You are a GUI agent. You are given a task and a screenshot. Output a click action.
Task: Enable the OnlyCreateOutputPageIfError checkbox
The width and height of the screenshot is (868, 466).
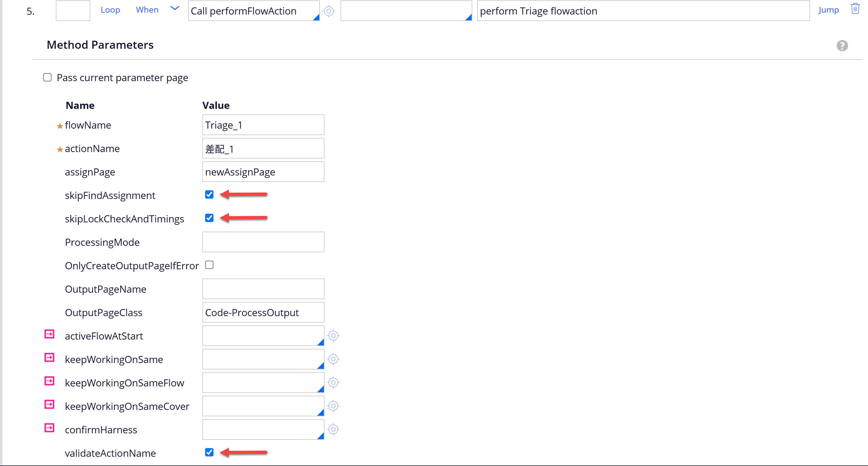point(209,265)
